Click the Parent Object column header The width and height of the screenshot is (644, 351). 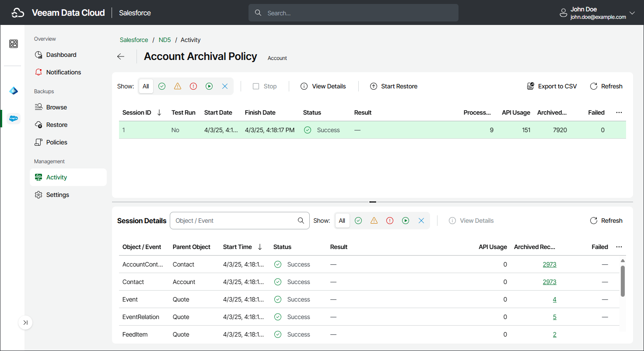click(192, 247)
